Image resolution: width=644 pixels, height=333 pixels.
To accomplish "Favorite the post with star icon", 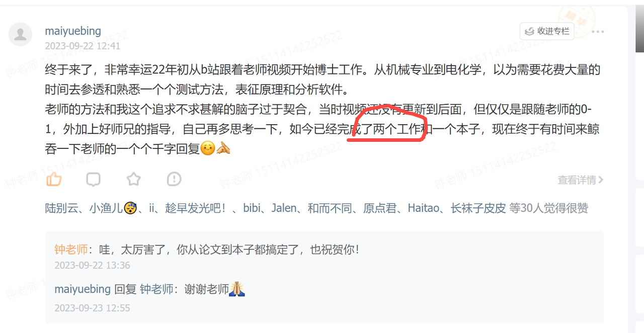I will (133, 179).
